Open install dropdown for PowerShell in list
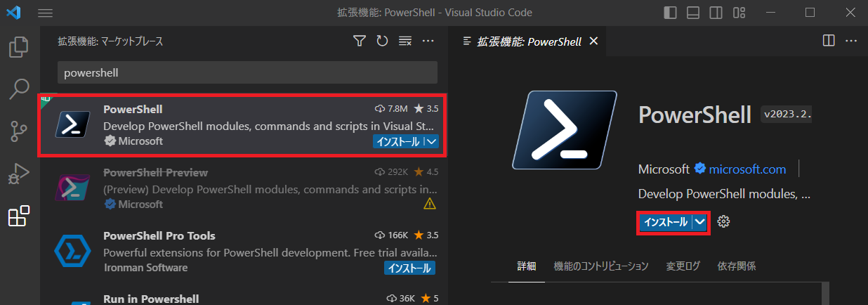The height and width of the screenshot is (305, 868). click(432, 141)
